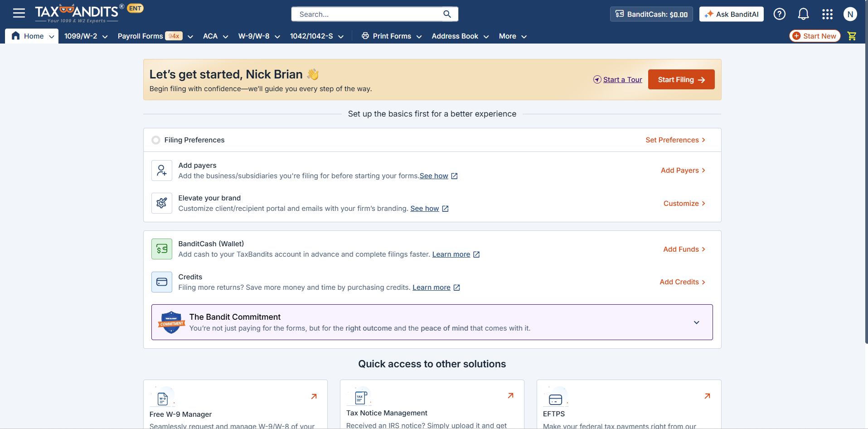
Task: Expand The Bandit Commitment panel chevron
Action: (697, 322)
